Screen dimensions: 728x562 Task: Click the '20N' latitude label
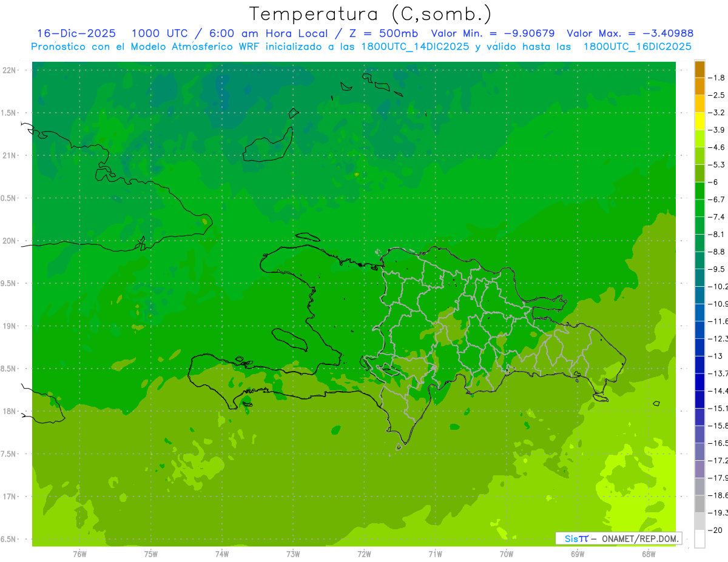[x=9, y=241]
